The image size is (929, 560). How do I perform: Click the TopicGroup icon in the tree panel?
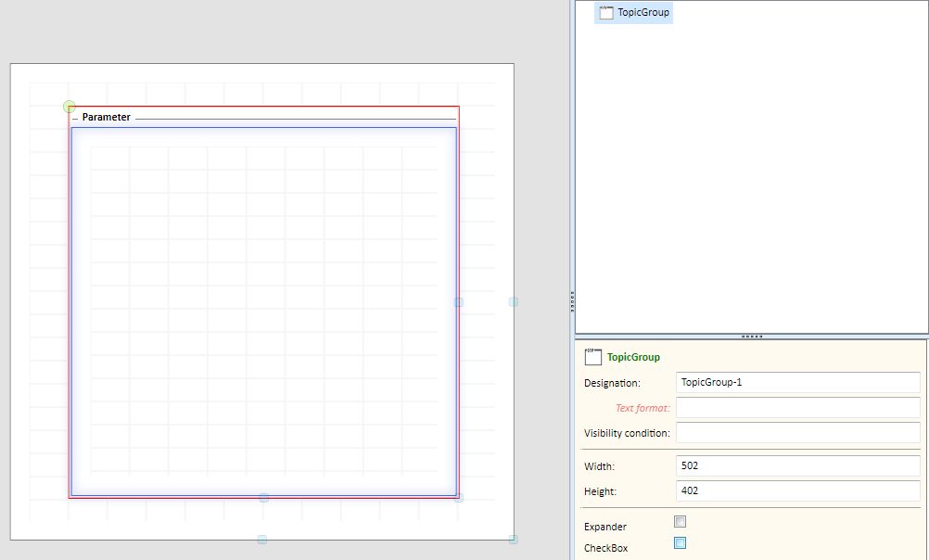coord(606,13)
